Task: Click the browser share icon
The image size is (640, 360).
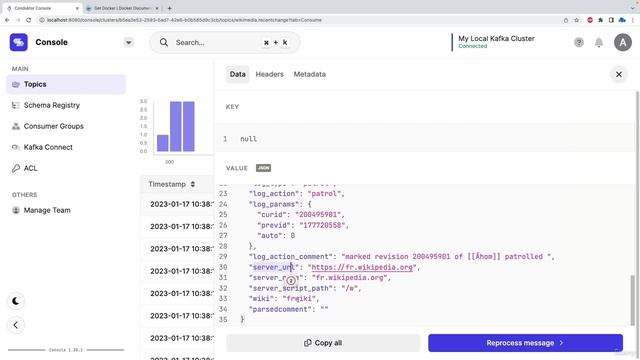Action: [566, 20]
